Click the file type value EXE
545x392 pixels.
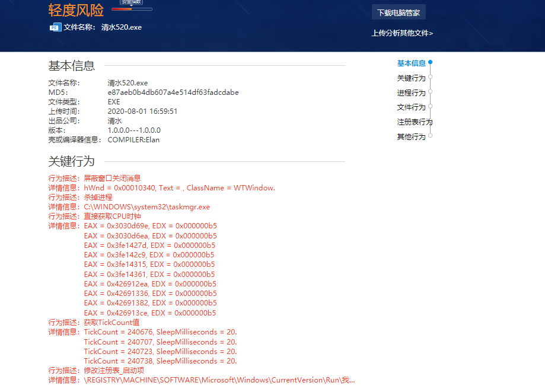click(x=114, y=102)
